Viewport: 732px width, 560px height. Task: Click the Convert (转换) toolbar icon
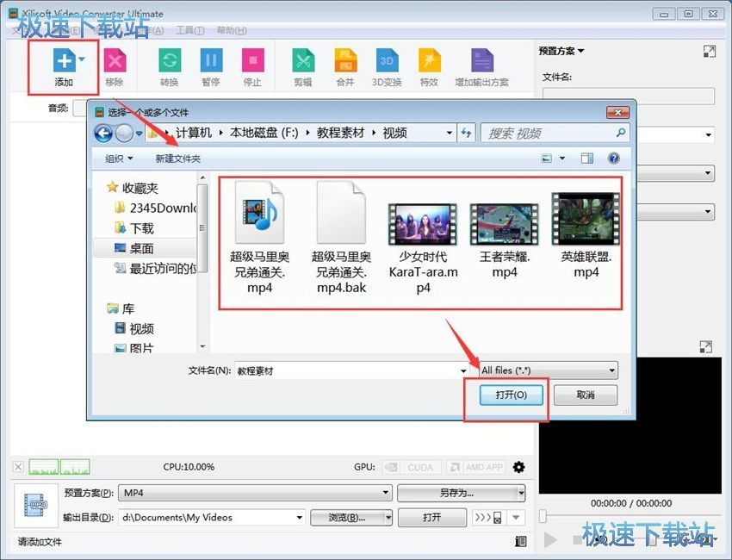(170, 60)
